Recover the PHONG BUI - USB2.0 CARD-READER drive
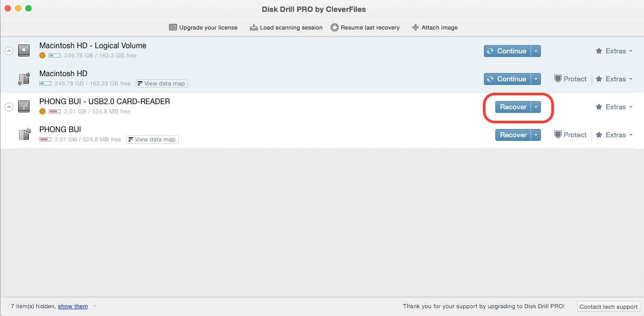This screenshot has height=316, width=644. coord(513,107)
